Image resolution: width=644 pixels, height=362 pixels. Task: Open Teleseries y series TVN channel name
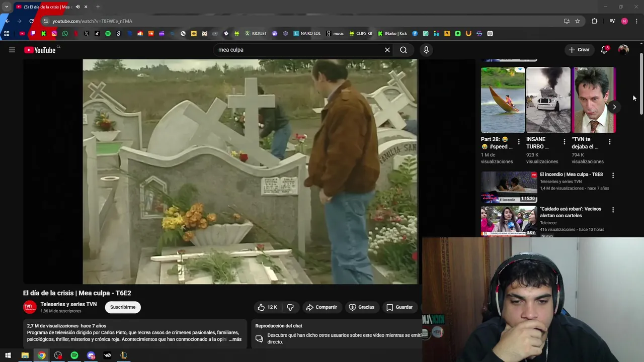(68, 304)
